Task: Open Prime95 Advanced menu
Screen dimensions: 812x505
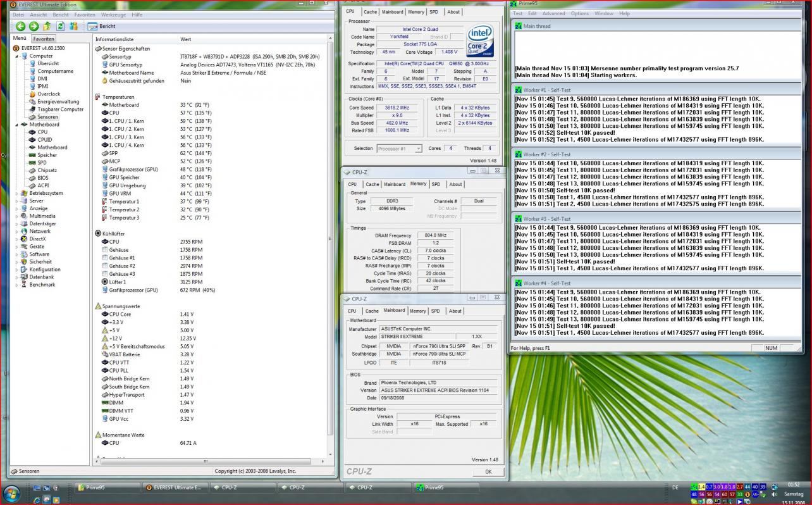Action: click(553, 13)
